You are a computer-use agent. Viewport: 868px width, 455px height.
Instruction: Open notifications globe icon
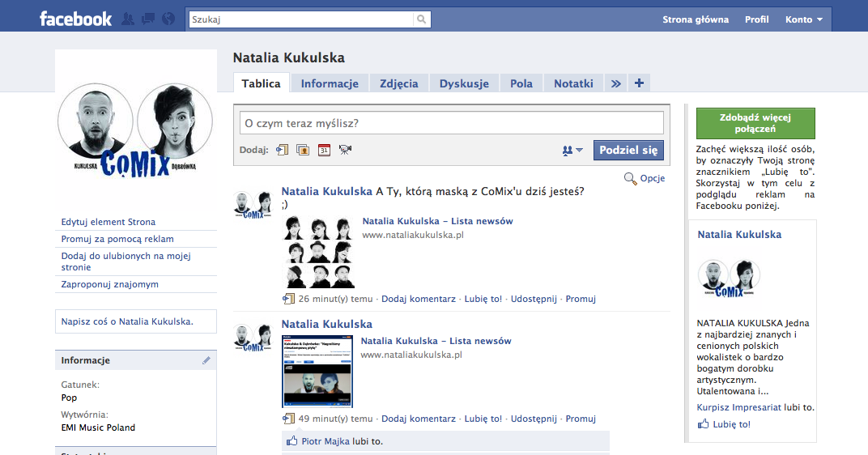coord(168,19)
